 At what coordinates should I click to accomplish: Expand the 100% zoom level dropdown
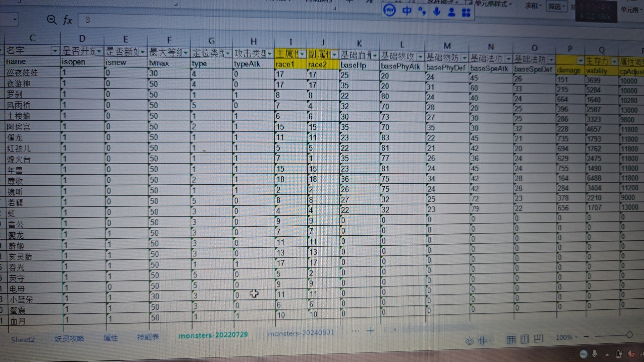(x=567, y=337)
